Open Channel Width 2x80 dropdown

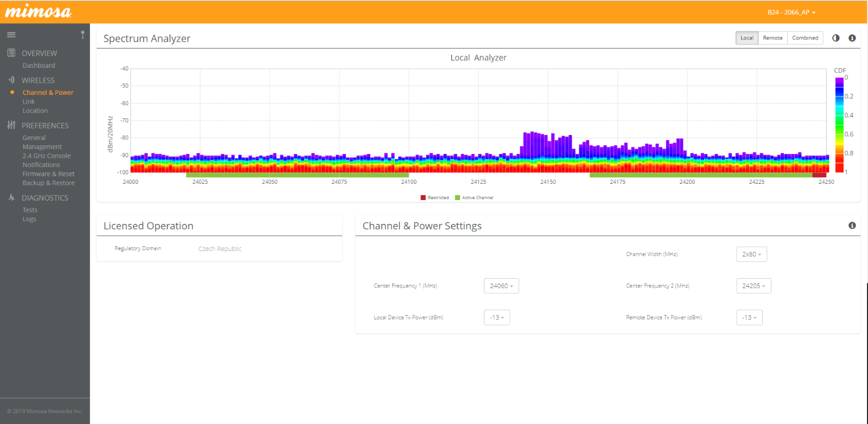[751, 254]
